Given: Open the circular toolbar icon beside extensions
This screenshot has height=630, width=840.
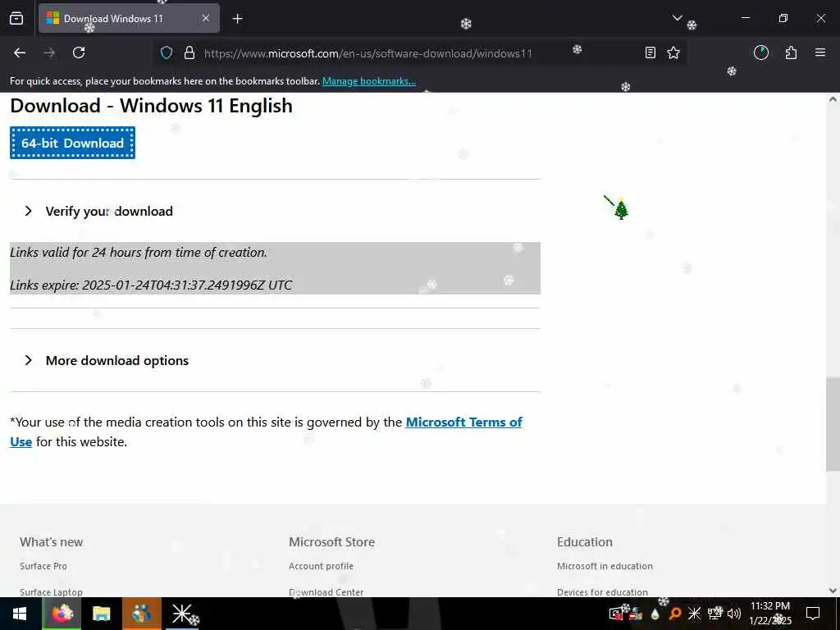Looking at the screenshot, I should click(761, 52).
